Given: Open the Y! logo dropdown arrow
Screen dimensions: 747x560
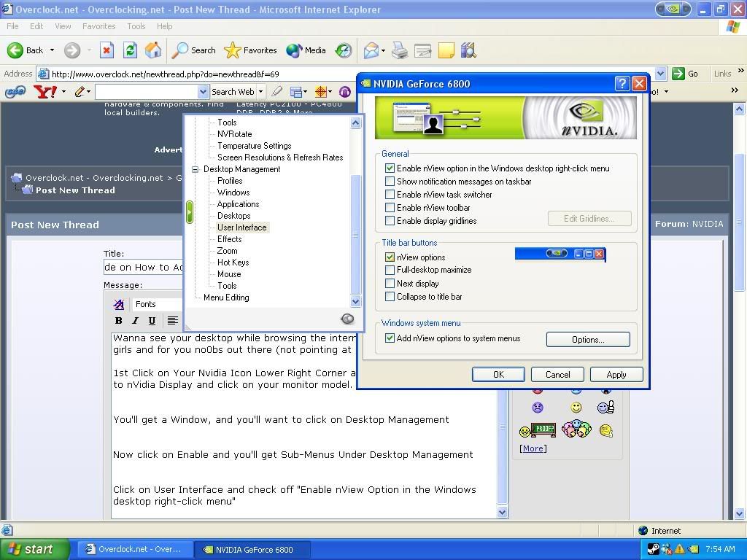Looking at the screenshot, I should (x=63, y=91).
